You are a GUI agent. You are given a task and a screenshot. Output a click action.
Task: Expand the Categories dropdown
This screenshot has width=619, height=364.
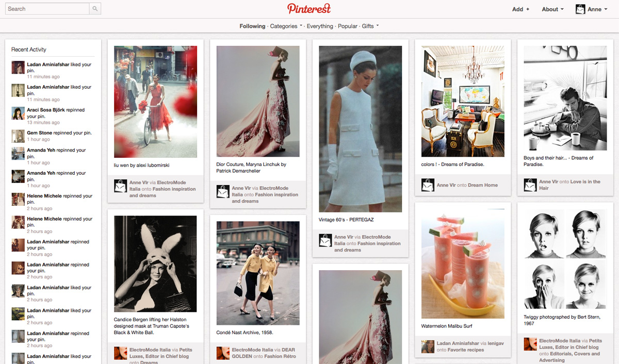[x=286, y=26]
